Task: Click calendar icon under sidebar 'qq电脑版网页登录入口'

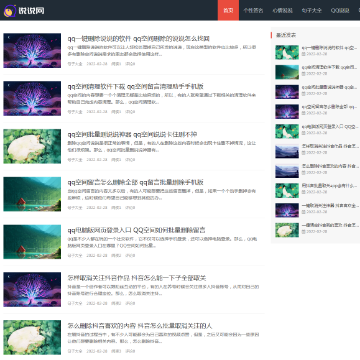Action: tap(304, 133)
